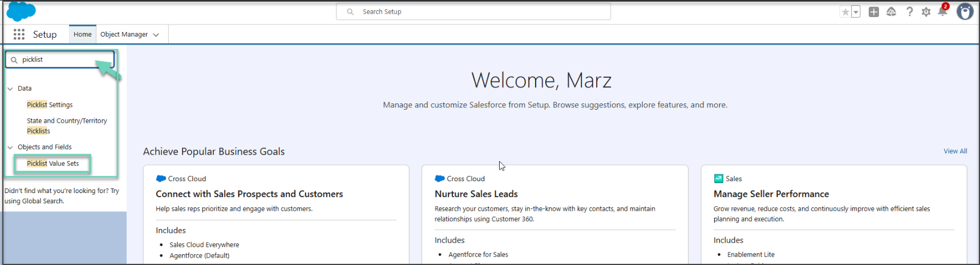
Task: Open Picklist Value Sets
Action: pos(53,163)
